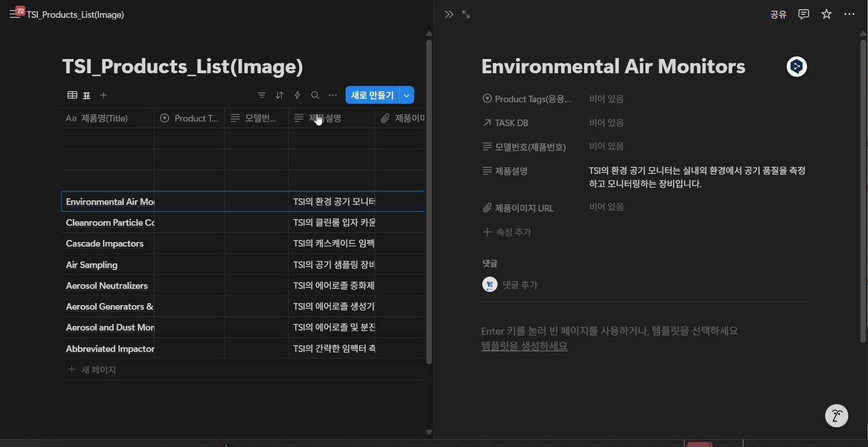The height and width of the screenshot is (447, 868).
Task: Open database view options ellipsis menu
Action: [x=333, y=95]
